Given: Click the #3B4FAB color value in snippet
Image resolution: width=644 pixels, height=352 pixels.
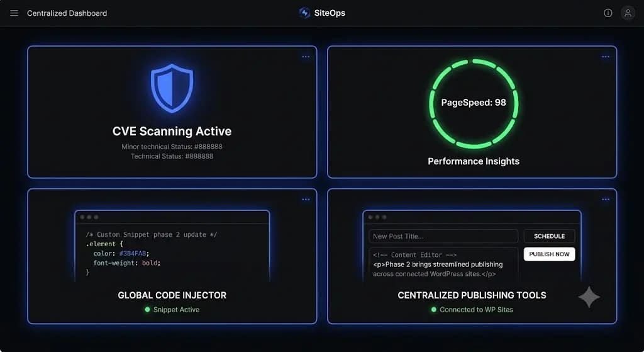Looking at the screenshot, I should 133,253.
